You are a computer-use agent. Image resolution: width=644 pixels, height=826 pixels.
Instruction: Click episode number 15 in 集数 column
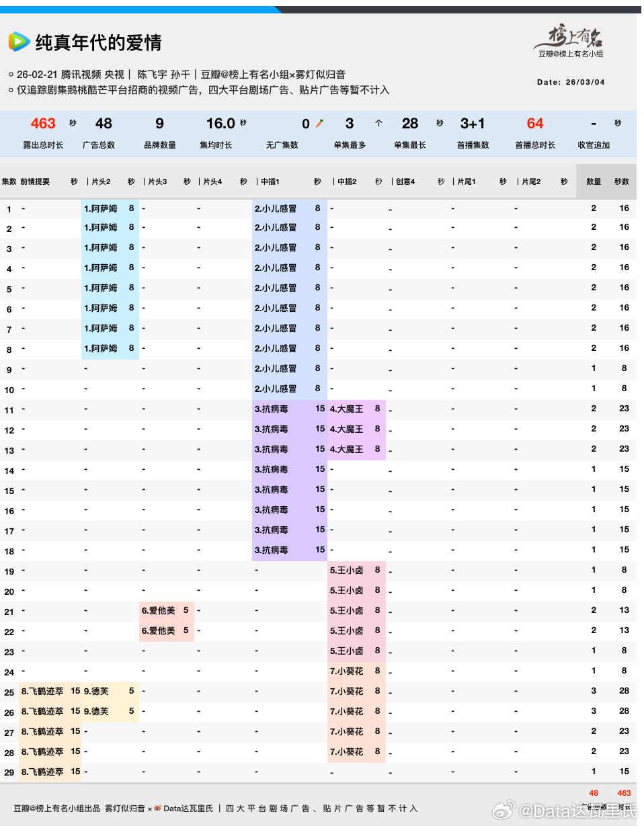[x=9, y=491]
